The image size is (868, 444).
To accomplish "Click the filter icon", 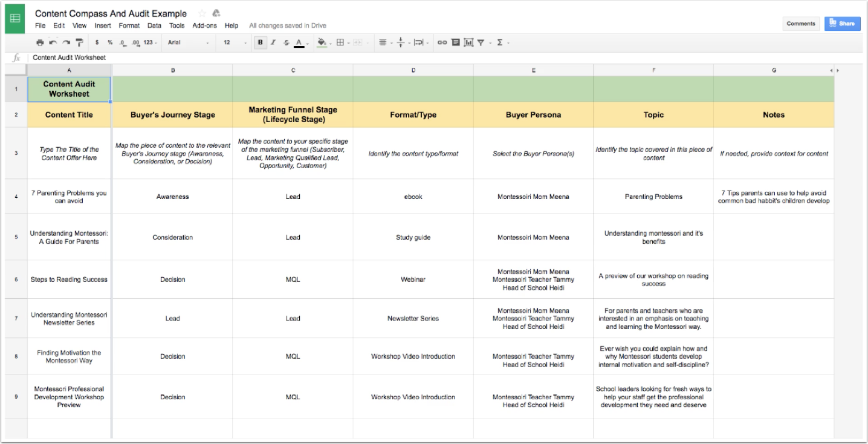I will coord(481,42).
